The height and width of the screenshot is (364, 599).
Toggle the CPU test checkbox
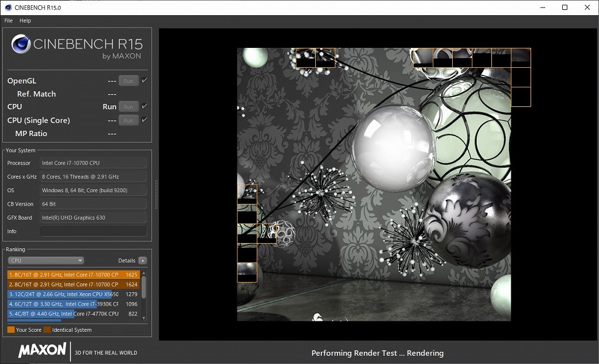point(144,106)
